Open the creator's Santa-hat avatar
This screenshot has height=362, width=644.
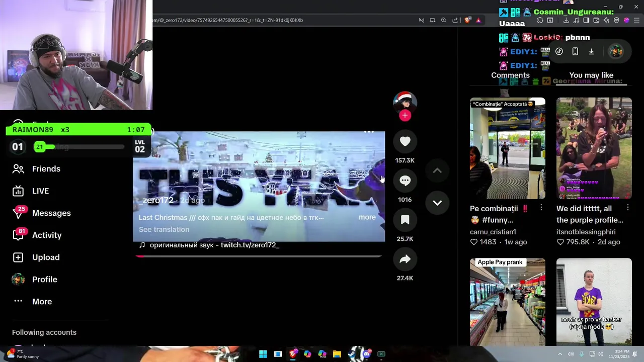[x=405, y=102]
